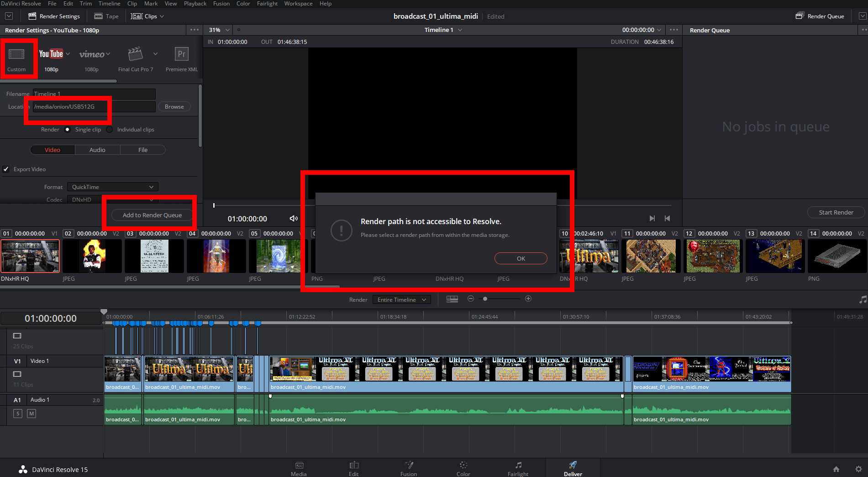Open the Fusion page

409,468
